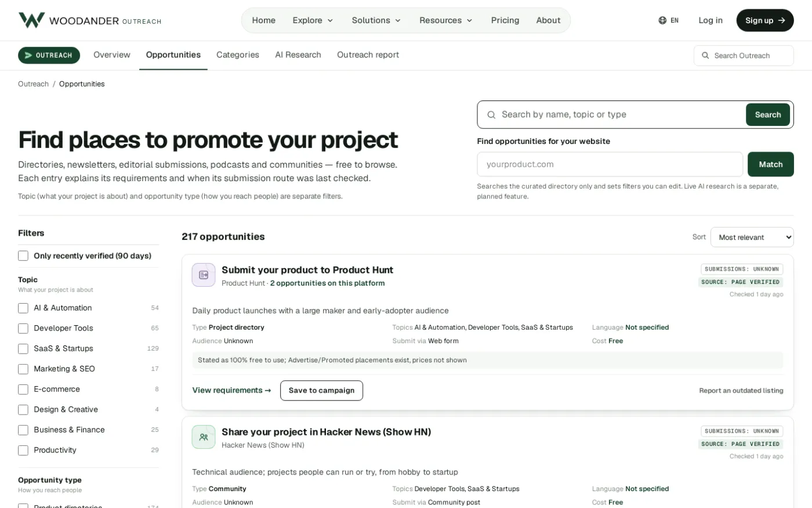This screenshot has width=812, height=508.
Task: Open the Pricing page
Action: pos(505,20)
